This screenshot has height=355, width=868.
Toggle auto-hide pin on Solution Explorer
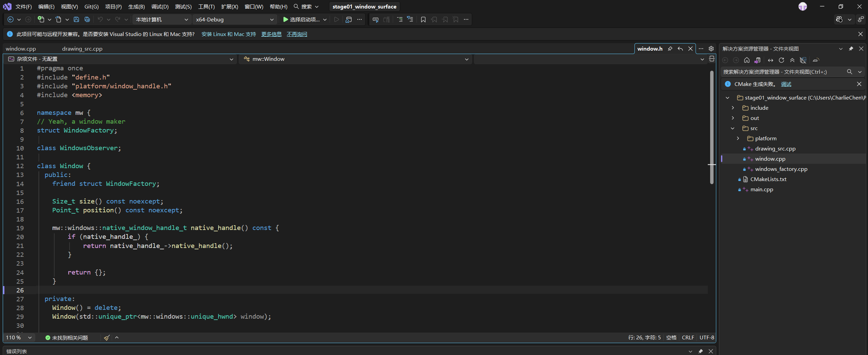click(x=851, y=49)
